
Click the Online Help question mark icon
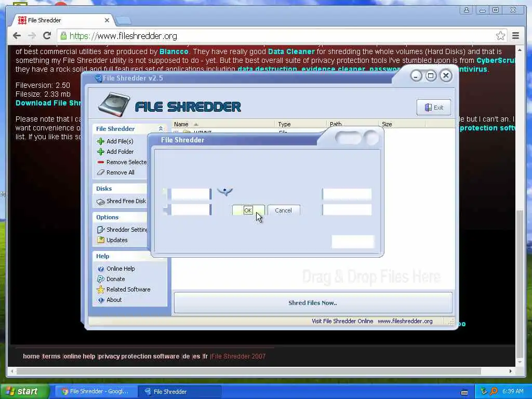[101, 269]
